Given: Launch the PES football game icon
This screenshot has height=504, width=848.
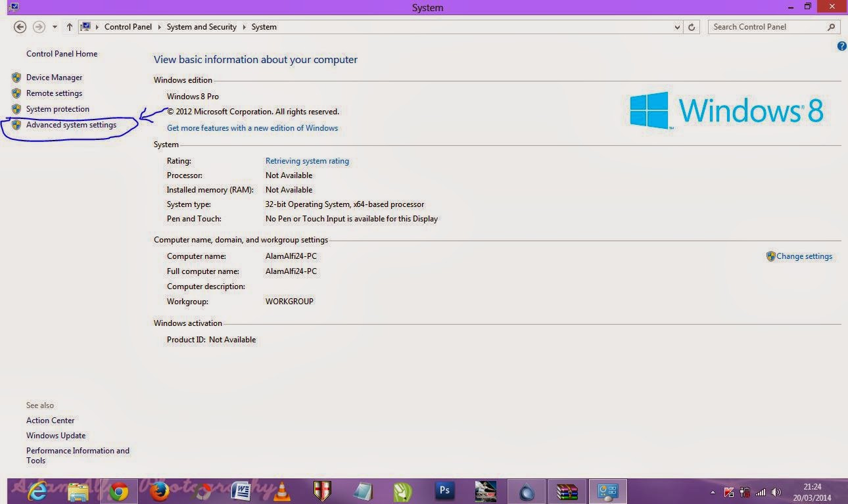Looking at the screenshot, I should point(485,492).
